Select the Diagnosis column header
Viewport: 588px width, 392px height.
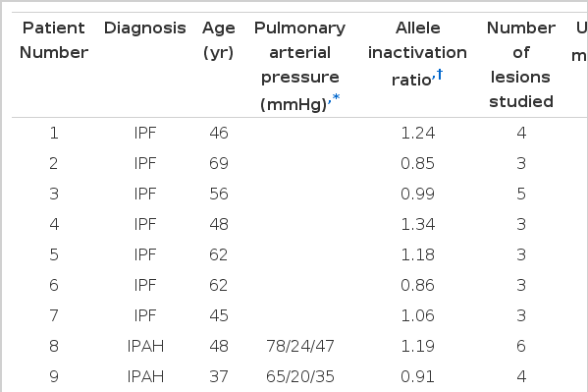click(144, 28)
